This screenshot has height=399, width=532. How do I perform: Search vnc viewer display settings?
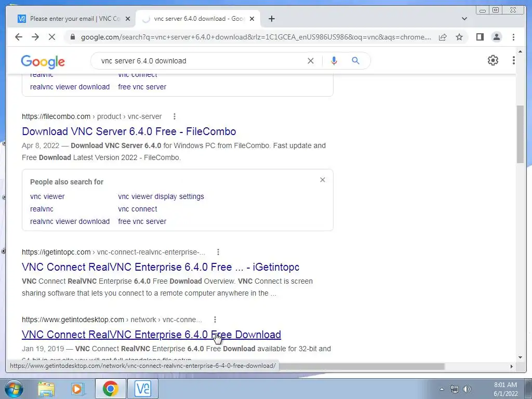[x=161, y=196]
